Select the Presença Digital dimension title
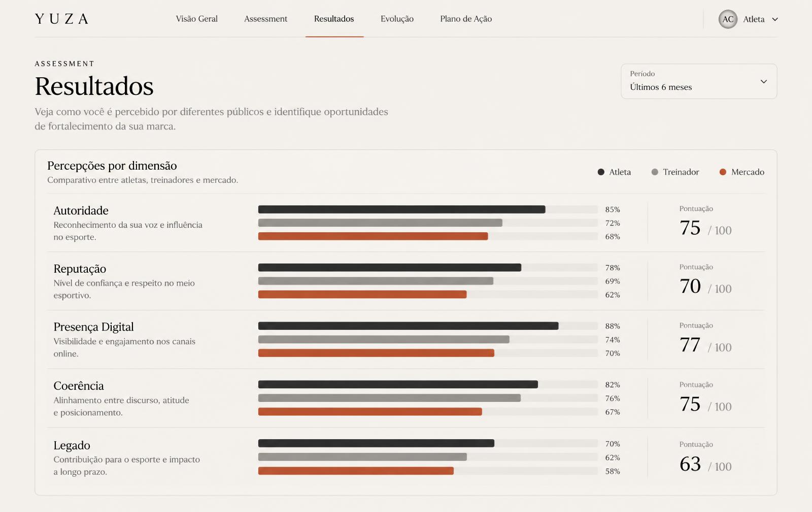This screenshot has width=812, height=512. tap(94, 327)
